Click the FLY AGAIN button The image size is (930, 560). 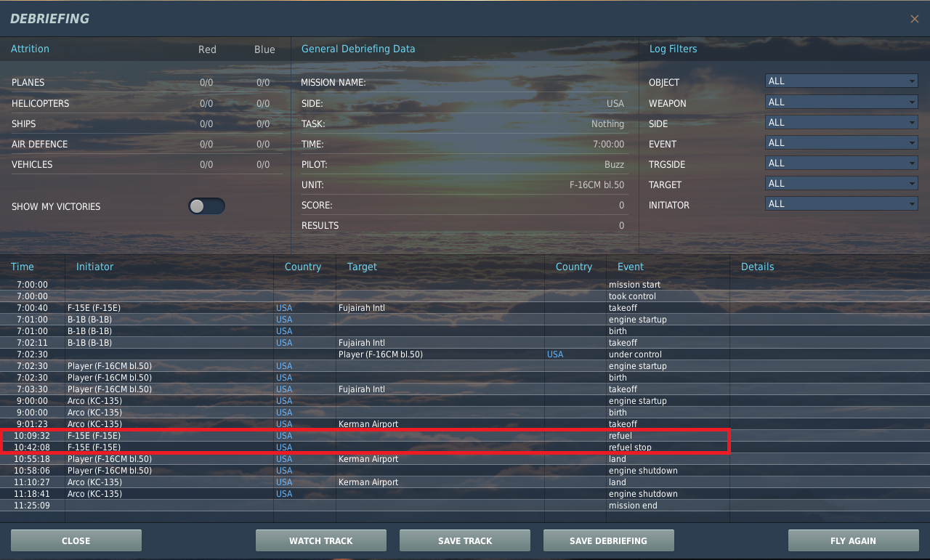(854, 540)
